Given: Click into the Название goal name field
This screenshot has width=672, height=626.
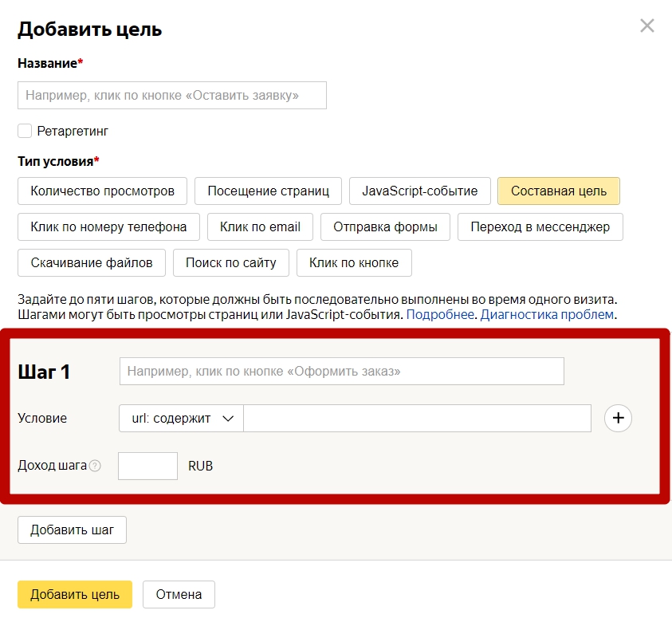Looking at the screenshot, I should coord(171,95).
